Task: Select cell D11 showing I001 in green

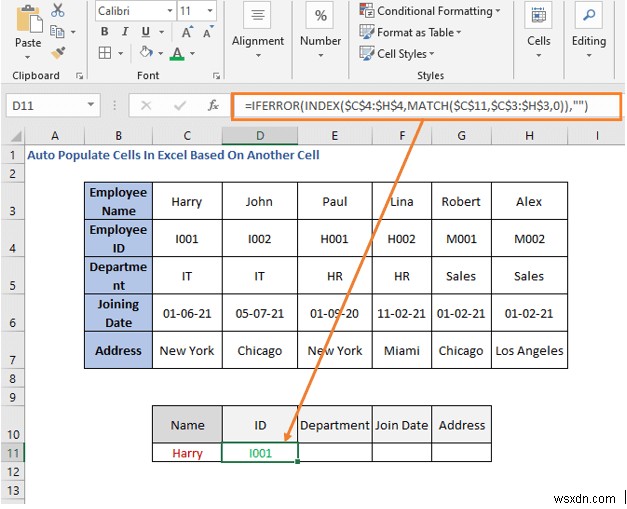Action: click(260, 453)
